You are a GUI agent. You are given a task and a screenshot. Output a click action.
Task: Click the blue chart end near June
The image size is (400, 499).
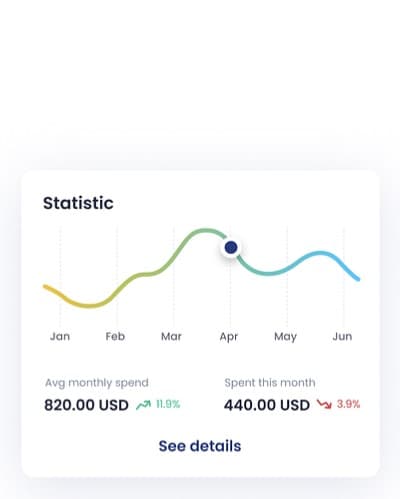click(357, 278)
